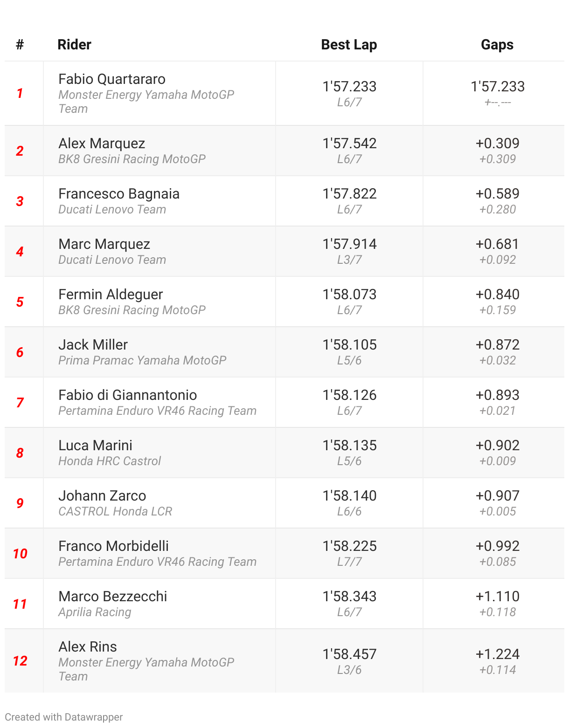Image resolution: width=569 pixels, height=728 pixels.
Task: Select Luca Marini's lap time 1'58.135
Action: [349, 446]
